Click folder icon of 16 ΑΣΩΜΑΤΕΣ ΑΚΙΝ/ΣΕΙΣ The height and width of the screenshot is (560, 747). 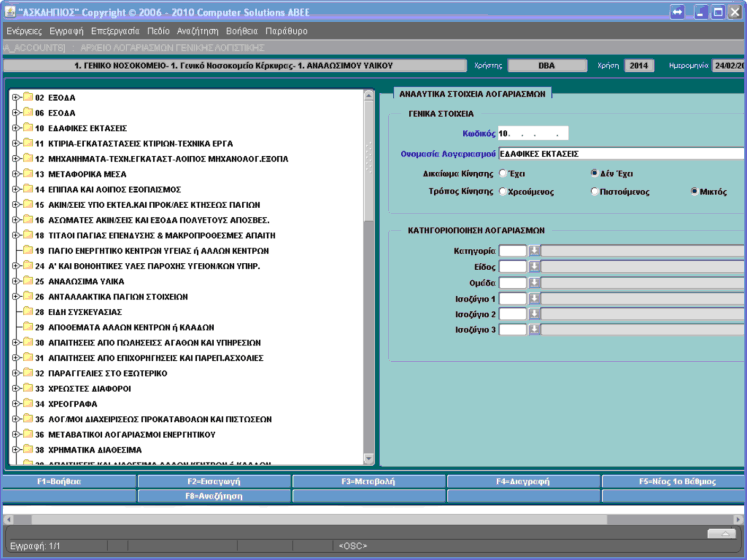[28, 220]
